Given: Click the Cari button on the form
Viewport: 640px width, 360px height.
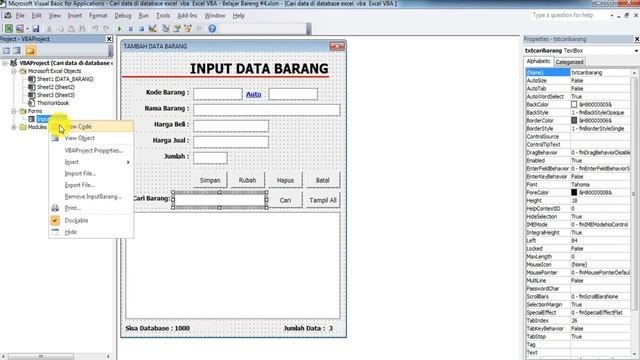Looking at the screenshot, I should 285,200.
